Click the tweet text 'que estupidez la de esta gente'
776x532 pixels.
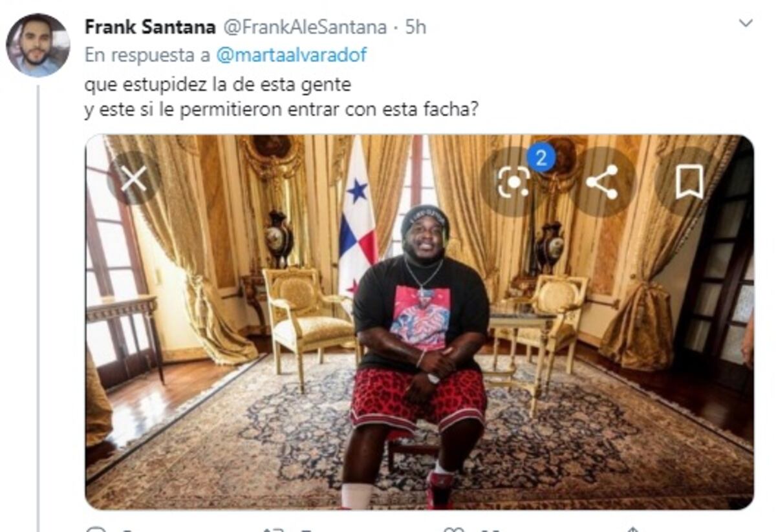tap(217, 85)
